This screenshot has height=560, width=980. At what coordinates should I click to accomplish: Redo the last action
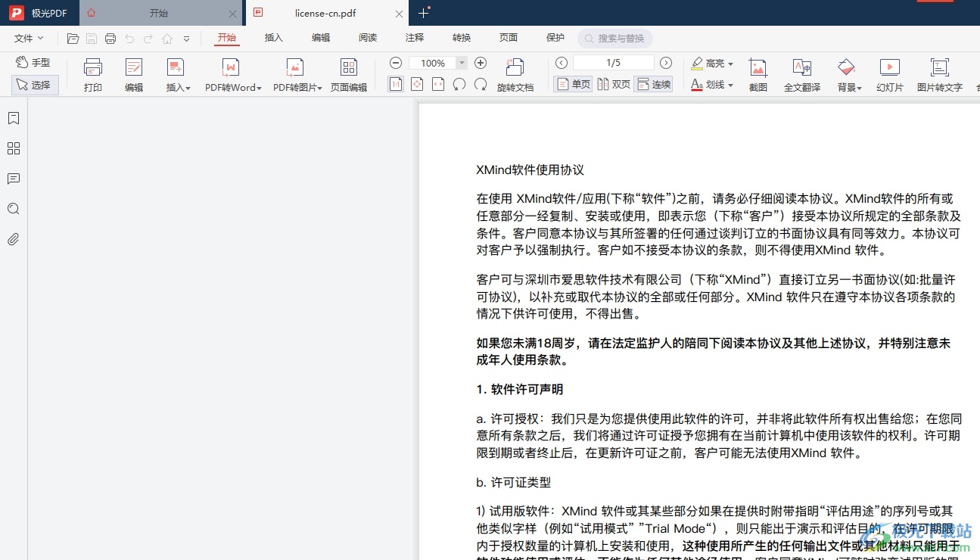[148, 39]
